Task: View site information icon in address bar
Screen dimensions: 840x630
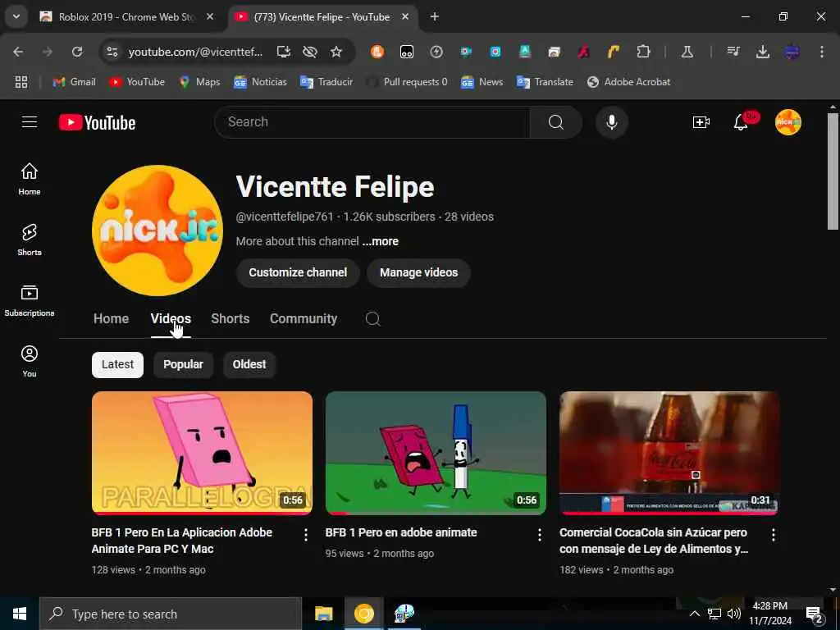Action: click(x=112, y=52)
